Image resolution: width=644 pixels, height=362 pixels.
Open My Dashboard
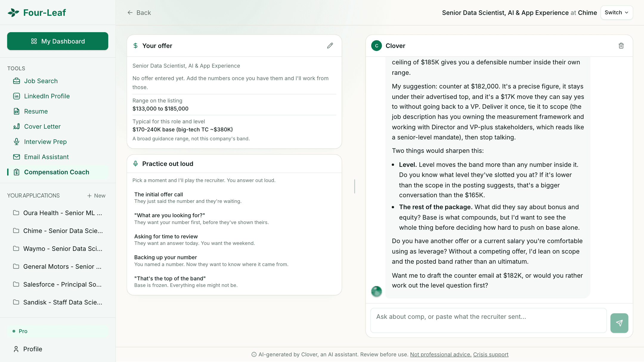coord(58,41)
